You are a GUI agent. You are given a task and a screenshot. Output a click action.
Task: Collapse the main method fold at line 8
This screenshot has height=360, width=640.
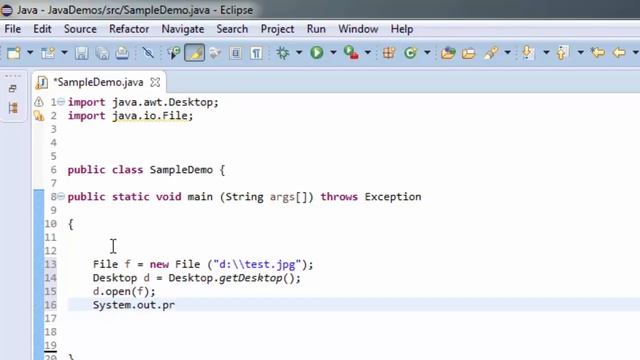(61, 196)
